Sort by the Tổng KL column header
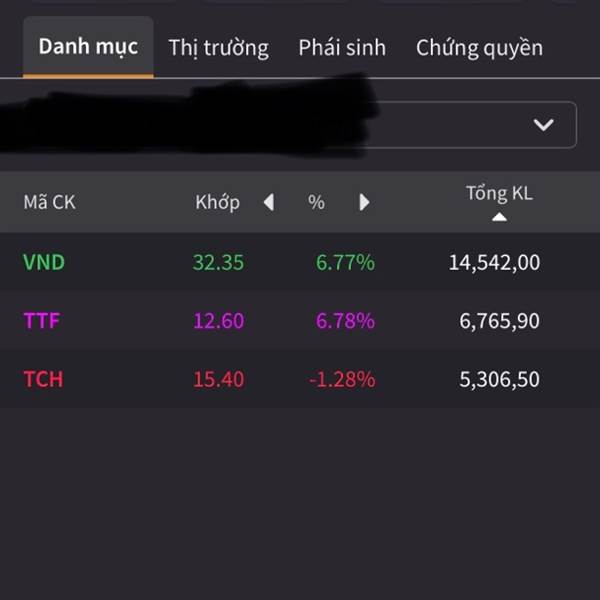Image resolution: width=600 pixels, height=600 pixels. coord(499,193)
